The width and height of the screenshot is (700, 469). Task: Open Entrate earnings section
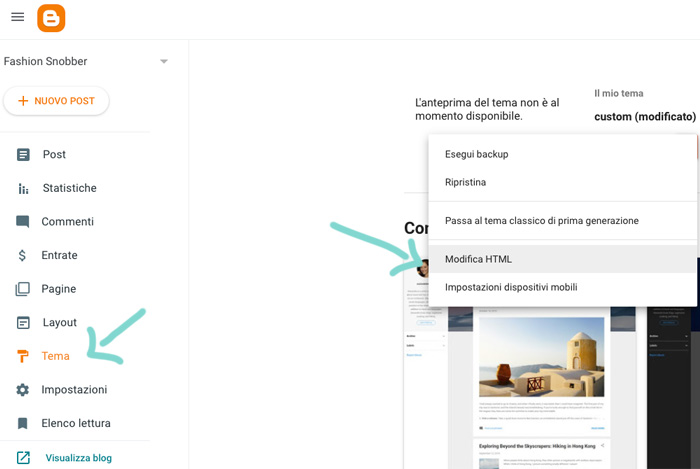point(59,255)
